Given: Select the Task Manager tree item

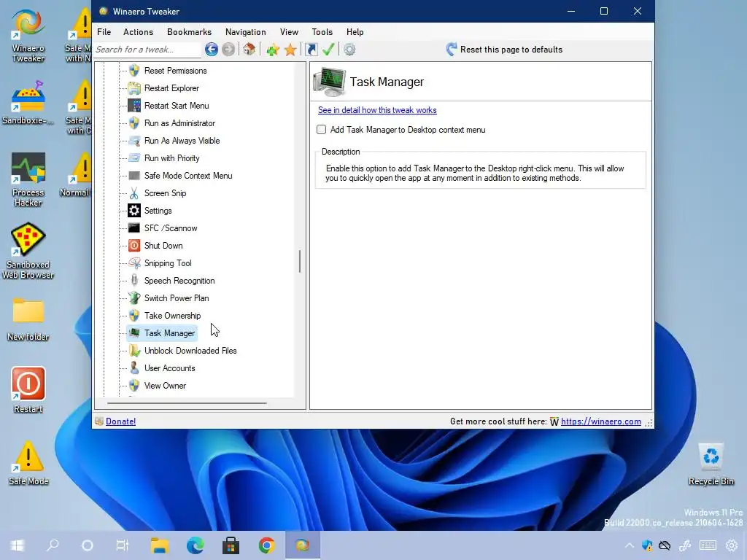Looking at the screenshot, I should (169, 333).
